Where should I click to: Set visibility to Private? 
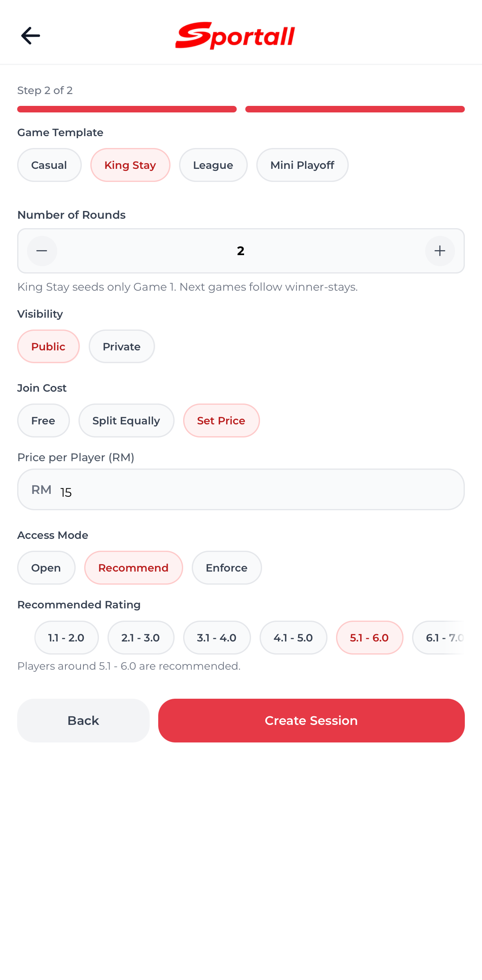pyautogui.click(x=121, y=346)
